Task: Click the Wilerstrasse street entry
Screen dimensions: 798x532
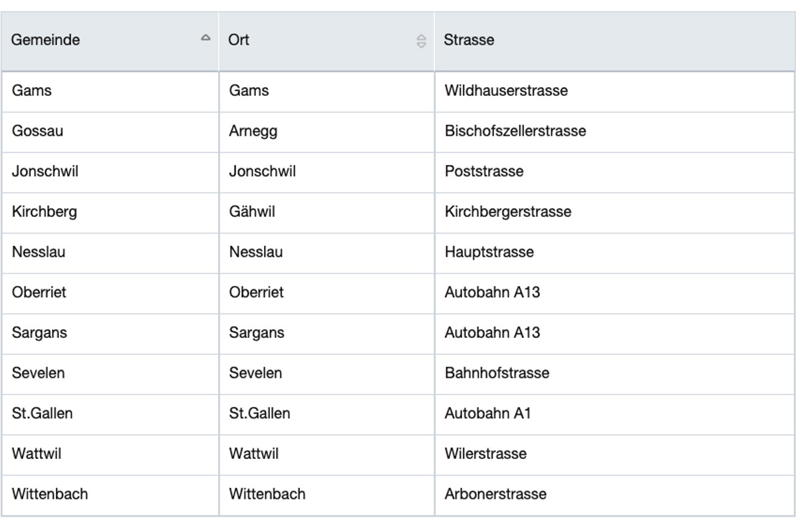Action: 485,454
